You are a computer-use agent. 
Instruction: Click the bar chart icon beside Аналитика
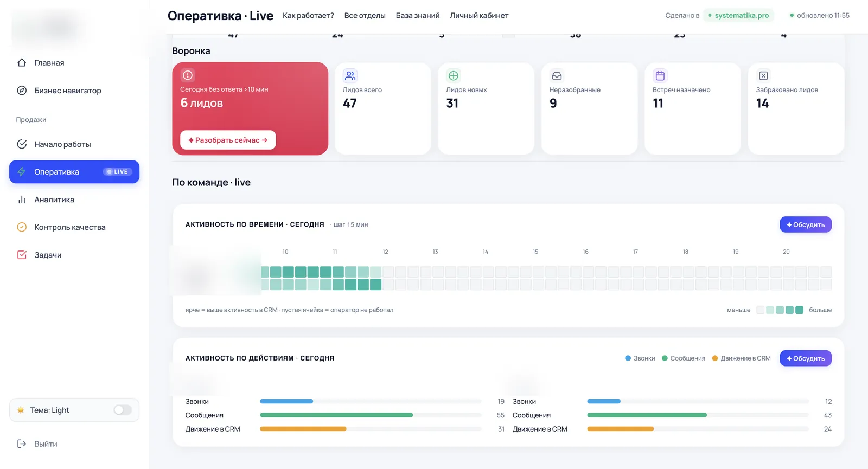pos(22,200)
